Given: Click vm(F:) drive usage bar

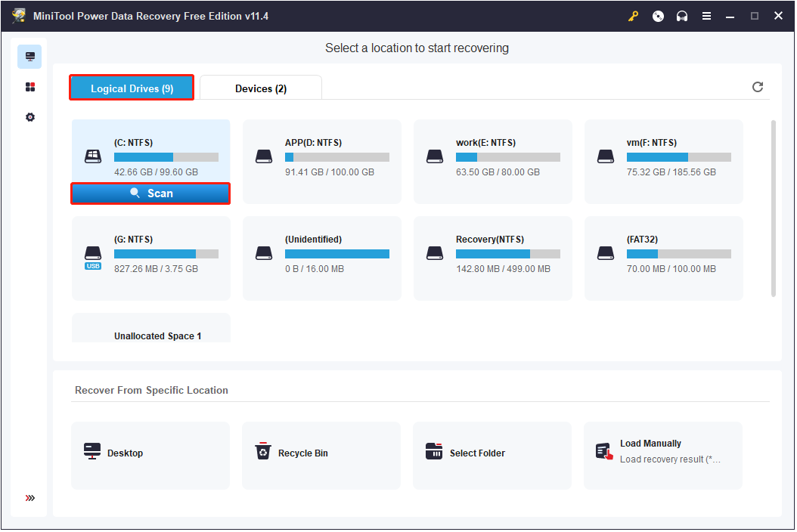Looking at the screenshot, I should point(678,157).
